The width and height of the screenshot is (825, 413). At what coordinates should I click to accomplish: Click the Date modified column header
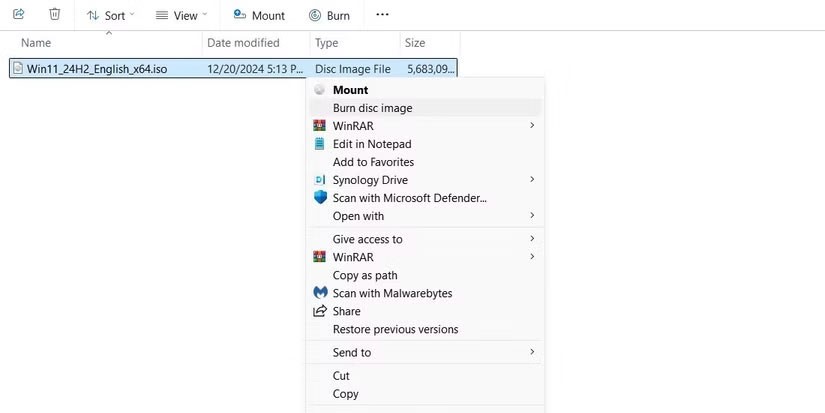(x=243, y=43)
